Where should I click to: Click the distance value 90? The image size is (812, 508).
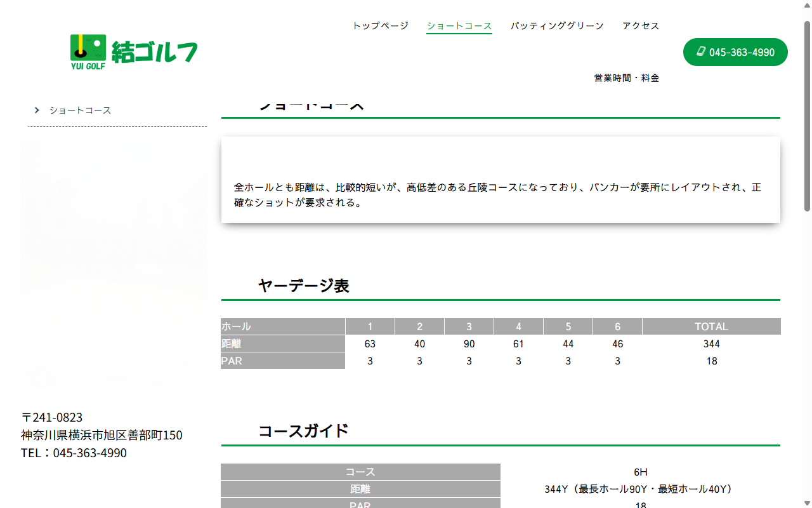[x=469, y=344]
